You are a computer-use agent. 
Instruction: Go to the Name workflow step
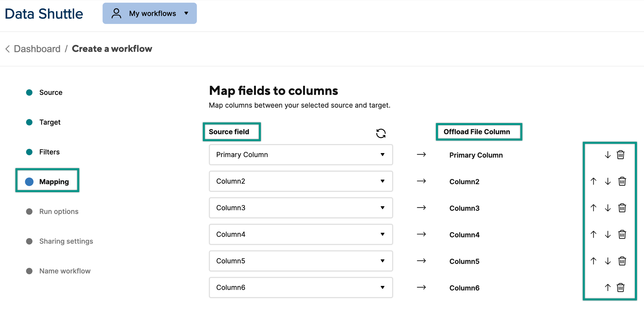58,271
